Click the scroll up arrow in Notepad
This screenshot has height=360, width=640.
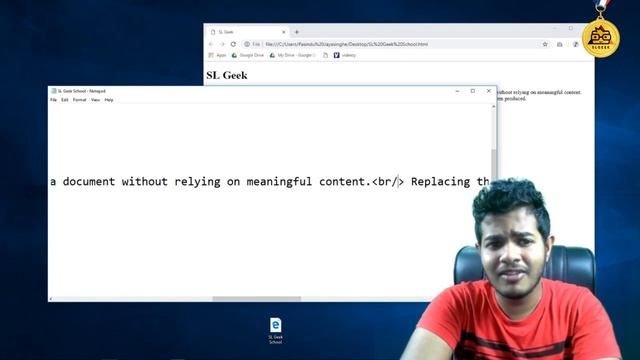[493, 107]
